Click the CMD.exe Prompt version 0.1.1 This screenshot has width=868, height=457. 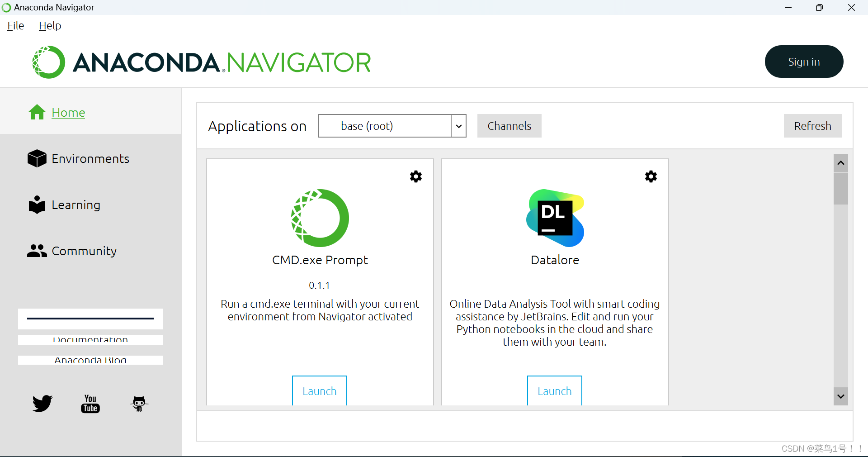(319, 286)
